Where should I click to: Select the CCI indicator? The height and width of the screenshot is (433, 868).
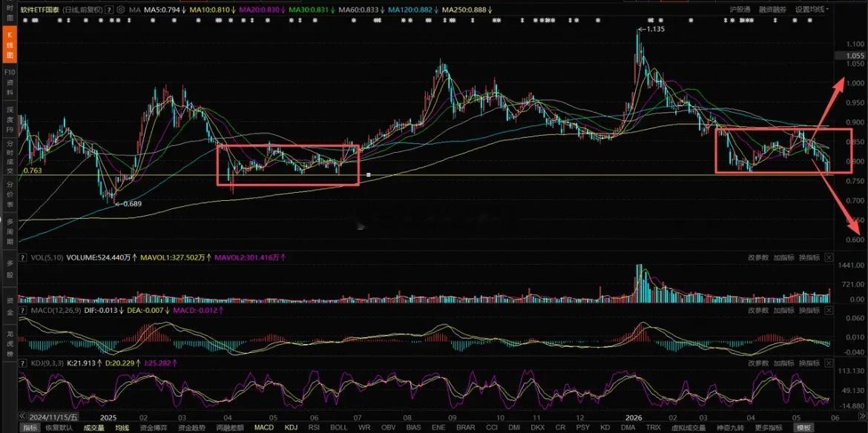(x=492, y=428)
